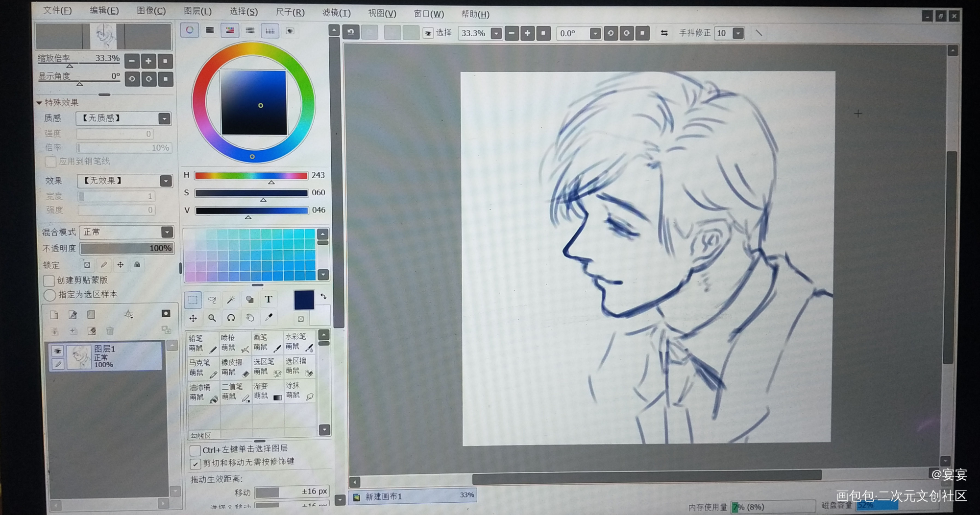This screenshot has width=980, height=515.
Task: Select the 油漆桶 paint bucket tool
Action: coord(203,392)
